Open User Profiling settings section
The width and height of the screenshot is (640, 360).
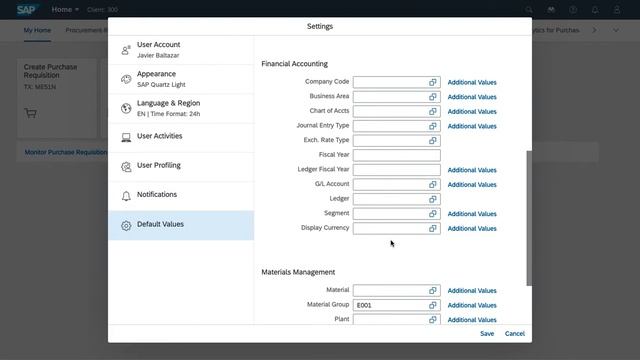coord(181,167)
